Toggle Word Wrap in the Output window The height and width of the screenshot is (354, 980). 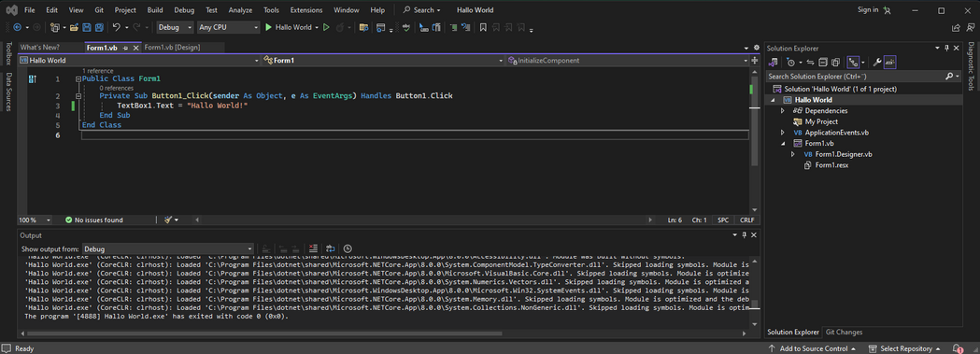click(330, 248)
